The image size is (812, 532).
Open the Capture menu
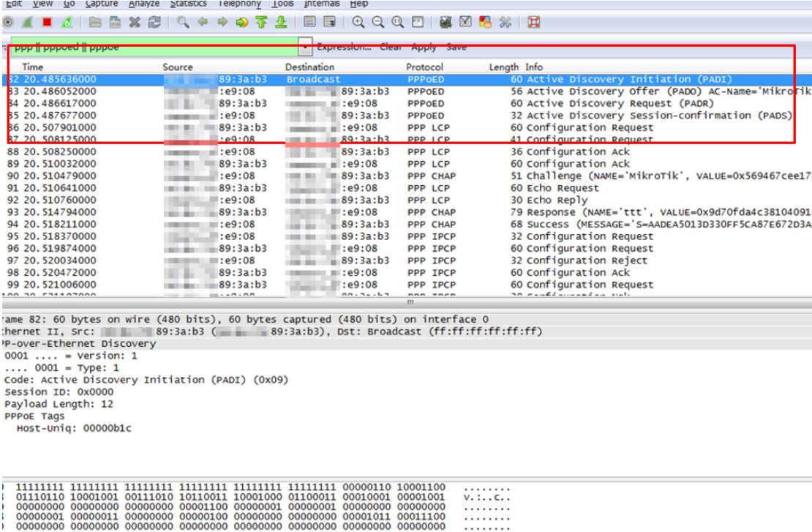click(x=102, y=4)
